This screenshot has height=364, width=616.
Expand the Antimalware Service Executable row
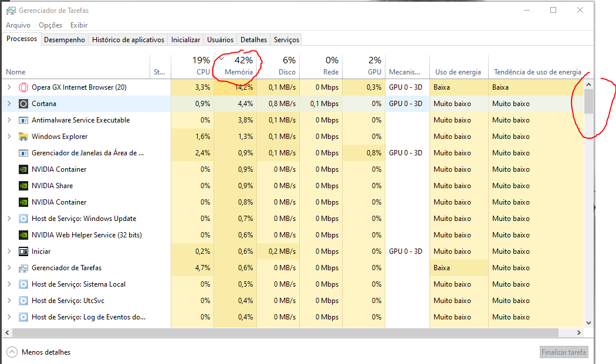click(x=9, y=120)
